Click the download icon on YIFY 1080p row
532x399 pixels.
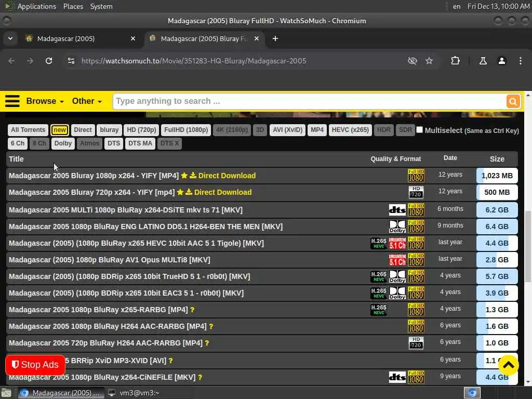point(193,176)
